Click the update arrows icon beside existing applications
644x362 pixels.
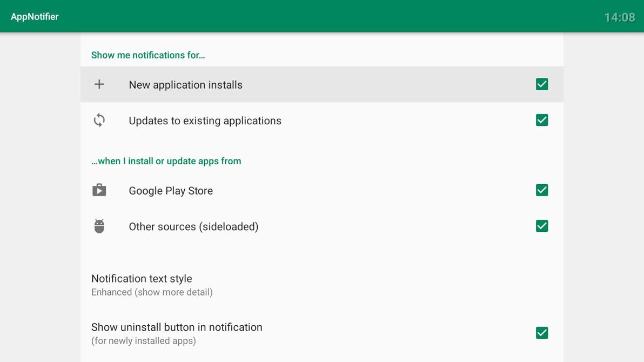coord(99,119)
